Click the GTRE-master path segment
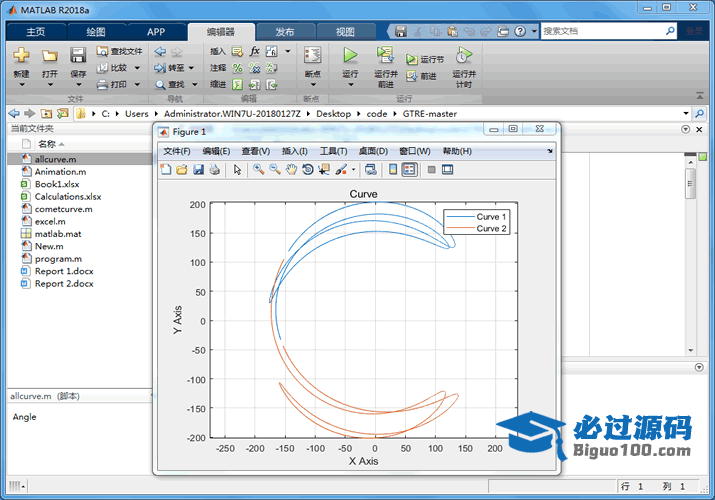This screenshot has width=715, height=500. 430,113
